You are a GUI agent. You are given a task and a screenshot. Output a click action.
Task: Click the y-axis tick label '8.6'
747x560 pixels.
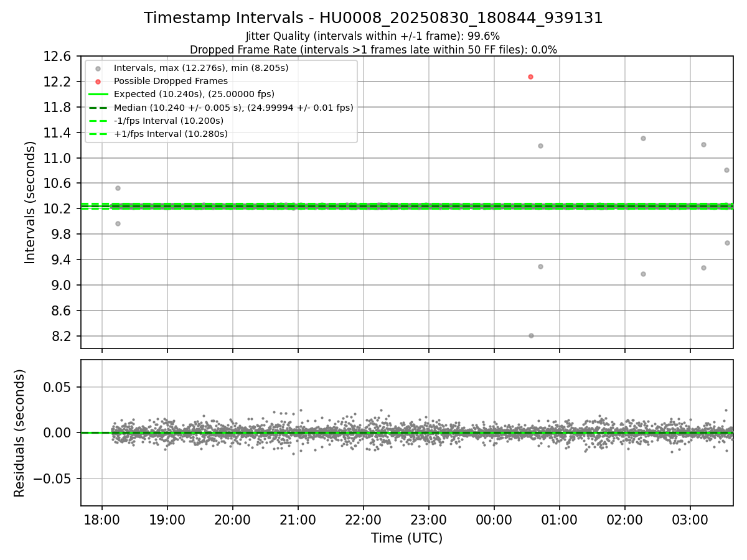point(62,310)
